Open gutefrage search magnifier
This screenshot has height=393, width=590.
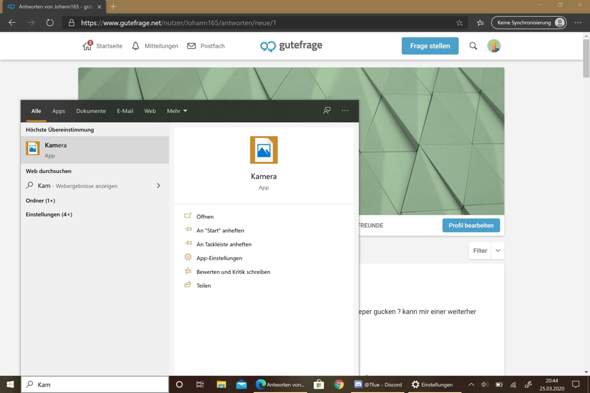pos(473,46)
